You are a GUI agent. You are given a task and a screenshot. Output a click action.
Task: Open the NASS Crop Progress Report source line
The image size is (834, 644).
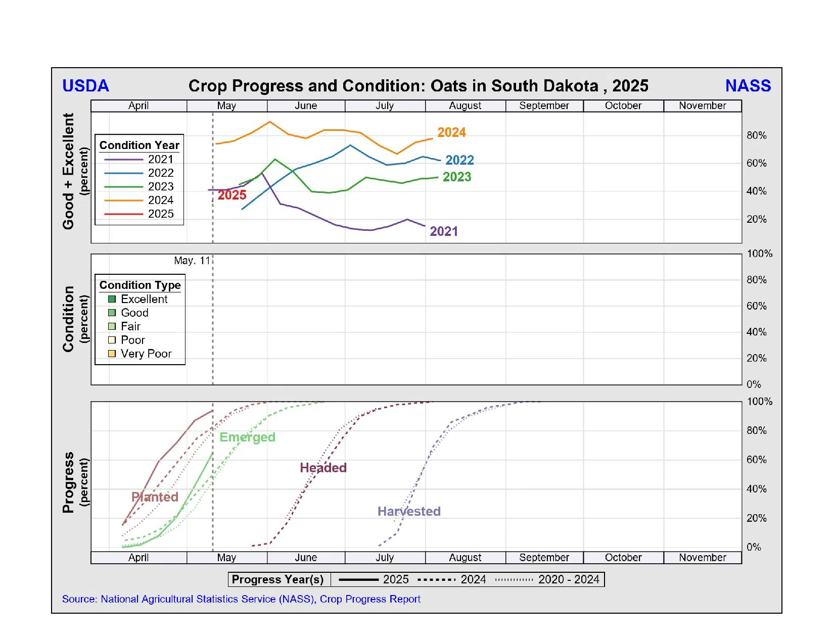tap(241, 599)
